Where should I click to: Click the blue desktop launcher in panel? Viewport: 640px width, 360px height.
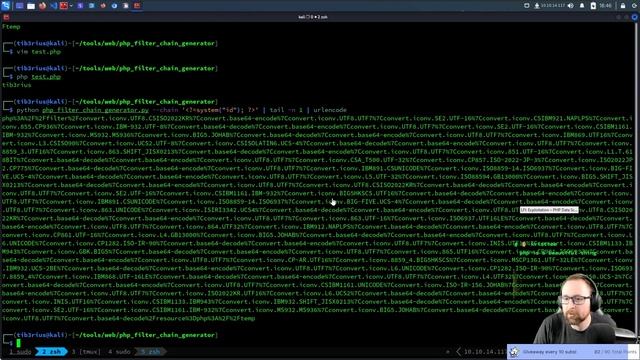click(x=19, y=6)
